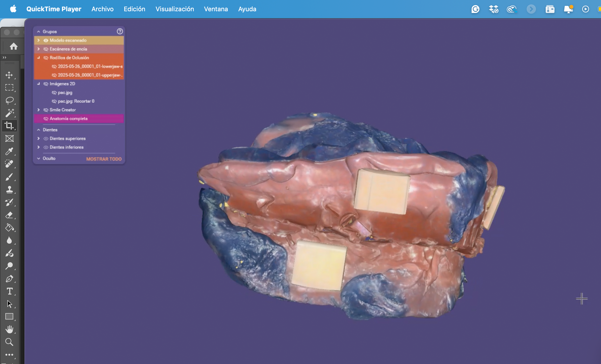Select the Hand pan tool
The height and width of the screenshot is (364, 601).
[x=10, y=329]
